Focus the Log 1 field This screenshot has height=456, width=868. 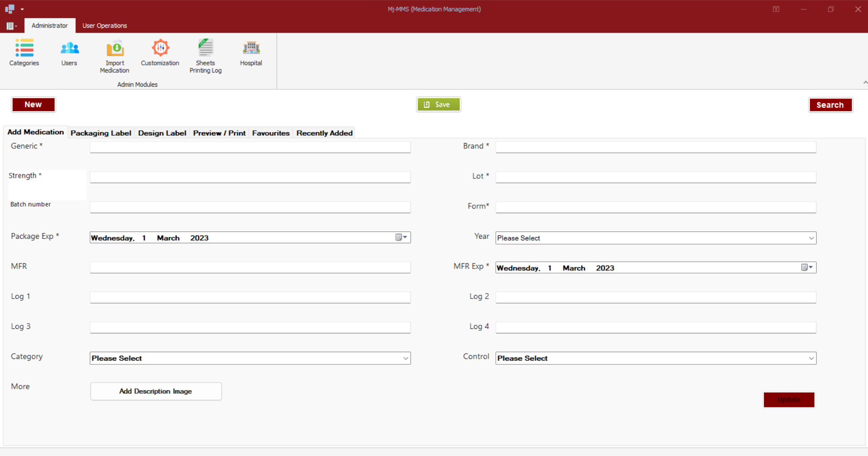coord(250,297)
